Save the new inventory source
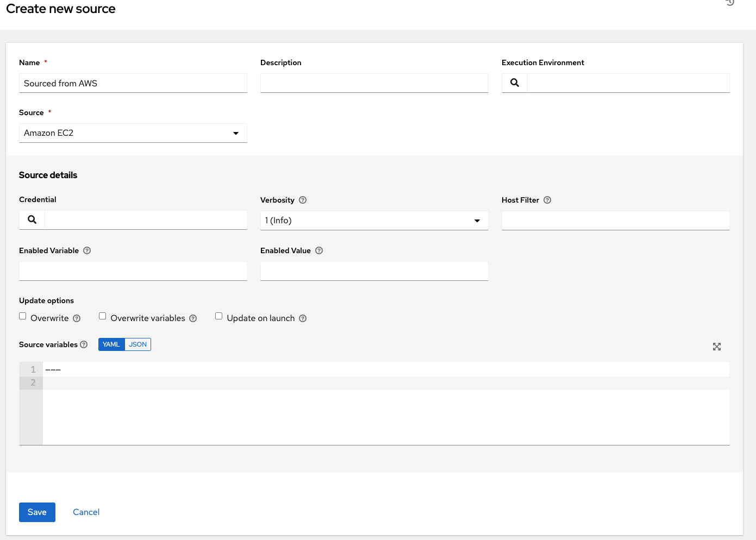 pos(37,512)
